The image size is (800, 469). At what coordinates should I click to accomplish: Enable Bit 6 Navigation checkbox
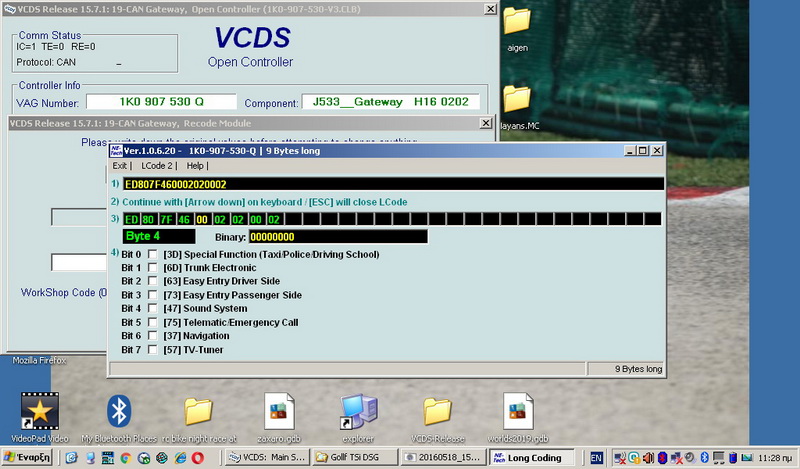152,335
